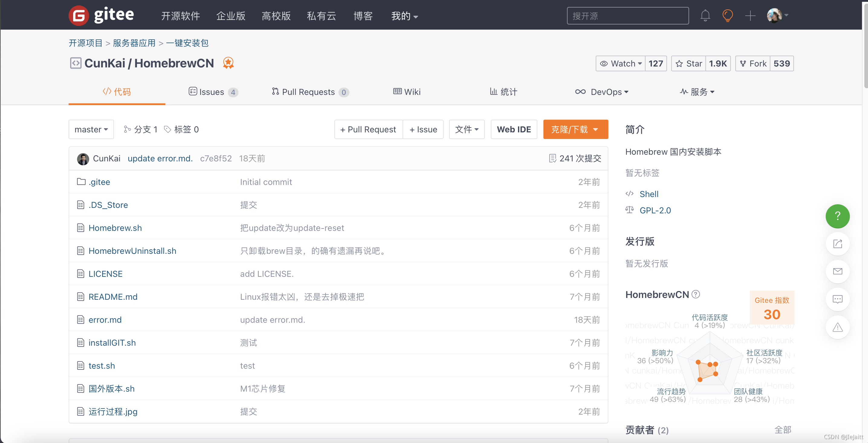868x443 pixels.
Task: Click the GPL-2.0 license link
Action: 655,210
